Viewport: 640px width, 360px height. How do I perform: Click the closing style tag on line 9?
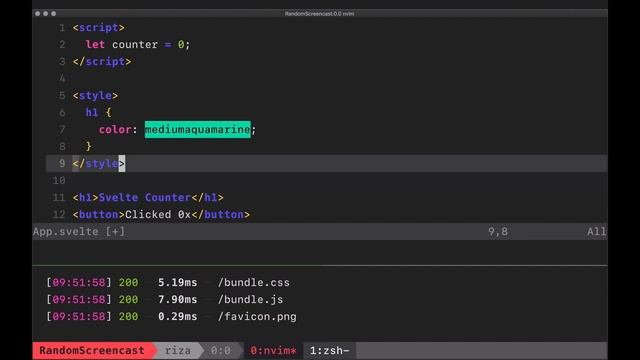pyautogui.click(x=98, y=163)
